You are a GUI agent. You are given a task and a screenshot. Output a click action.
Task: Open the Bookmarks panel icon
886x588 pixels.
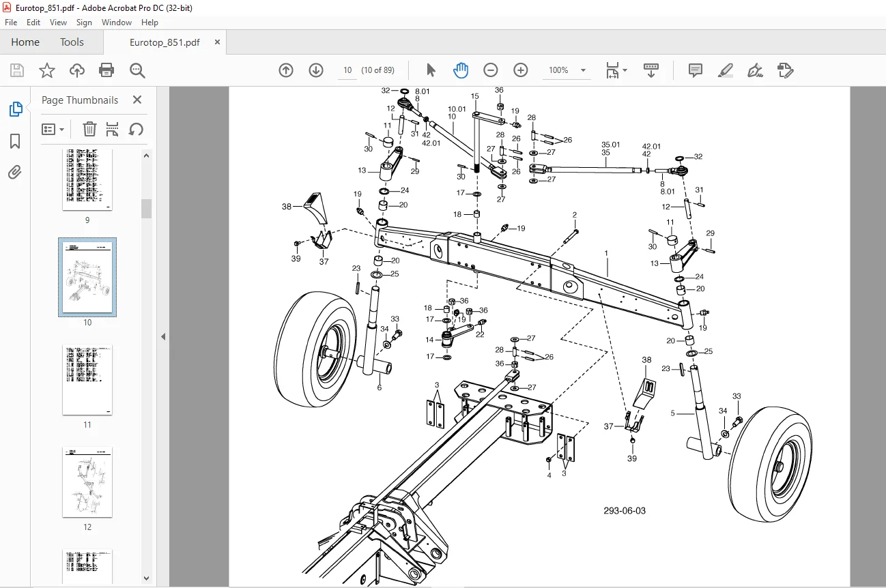click(15, 141)
